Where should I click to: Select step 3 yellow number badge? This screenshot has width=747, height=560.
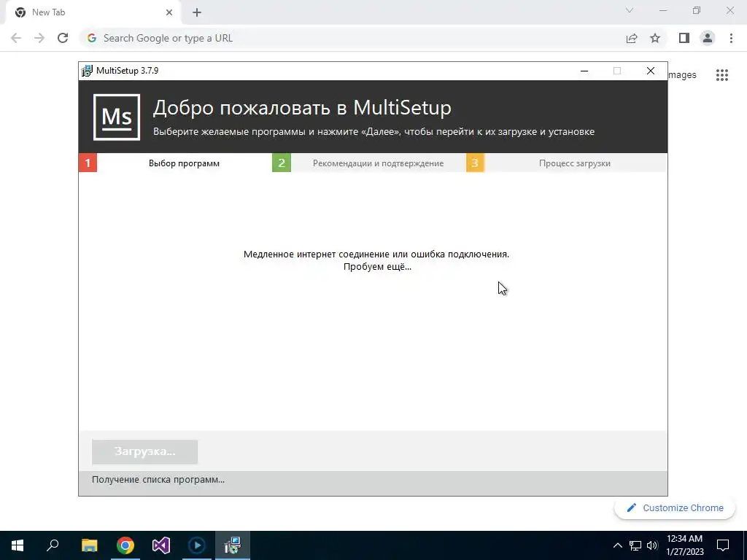(475, 163)
